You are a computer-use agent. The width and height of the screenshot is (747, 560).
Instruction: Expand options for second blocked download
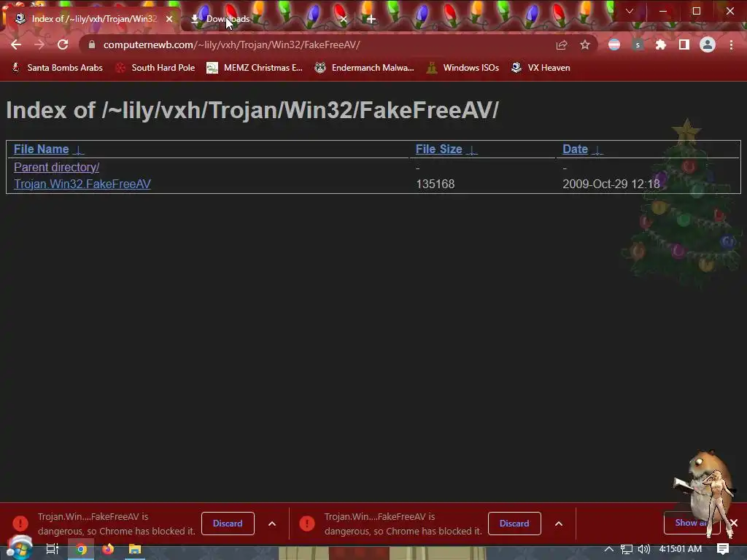(559, 524)
